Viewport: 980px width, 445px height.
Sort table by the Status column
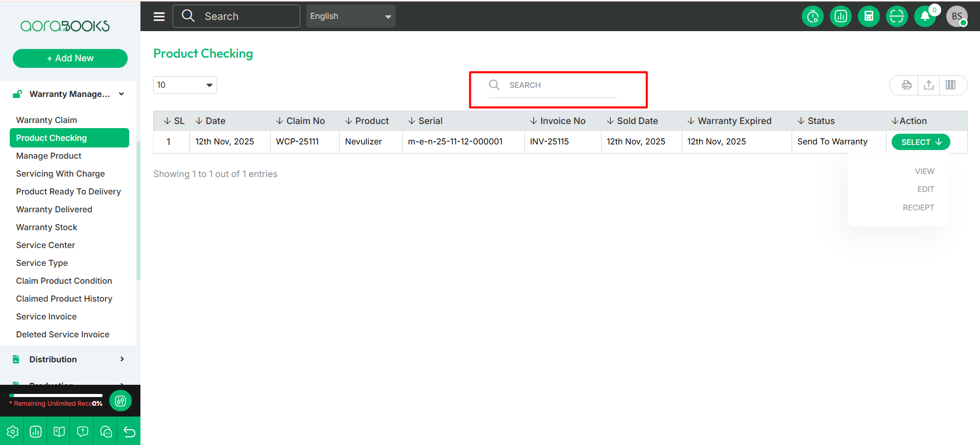point(816,121)
